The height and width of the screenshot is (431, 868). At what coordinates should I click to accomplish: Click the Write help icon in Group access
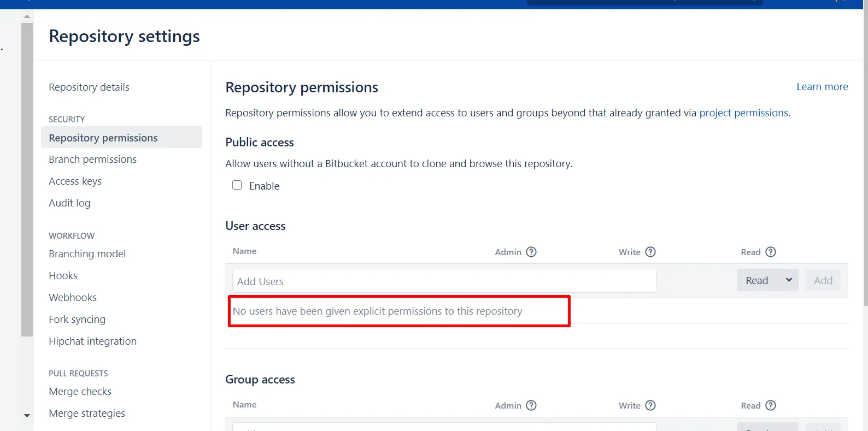coord(650,405)
